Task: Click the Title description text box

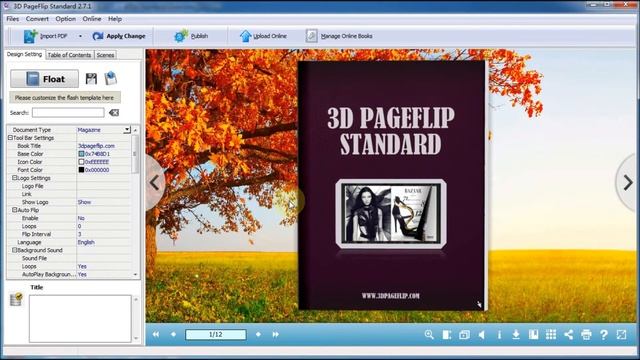Action: [80, 319]
